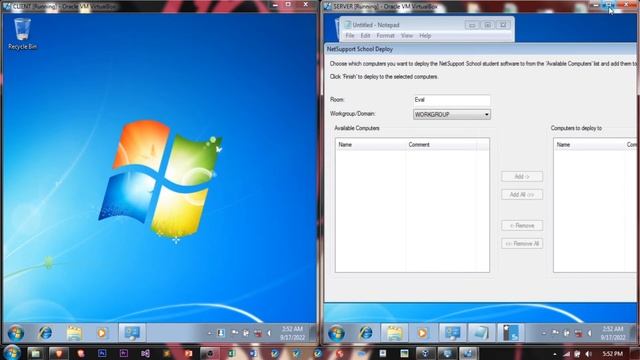
Task: Open the SERVER VM Start menu orb
Action: pos(336,333)
